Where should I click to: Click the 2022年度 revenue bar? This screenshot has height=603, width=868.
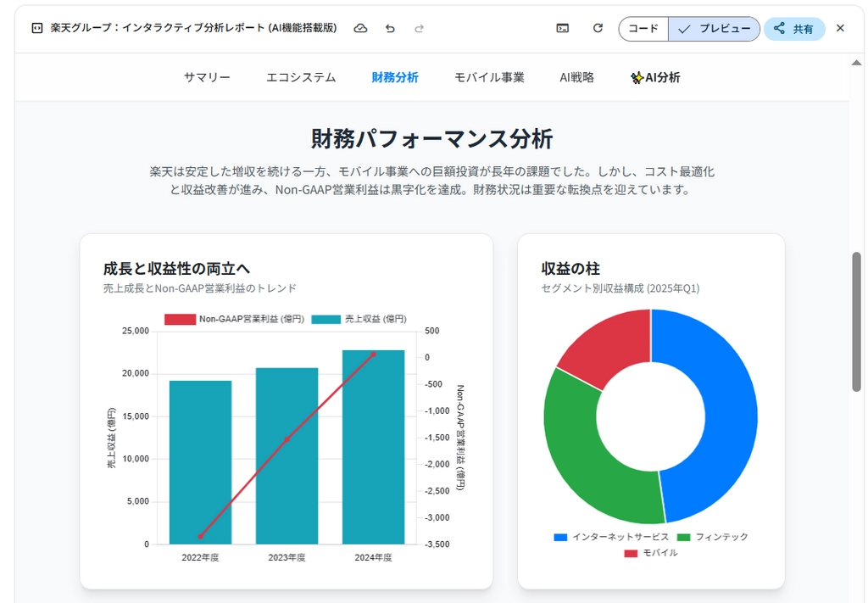pyautogui.click(x=200, y=462)
